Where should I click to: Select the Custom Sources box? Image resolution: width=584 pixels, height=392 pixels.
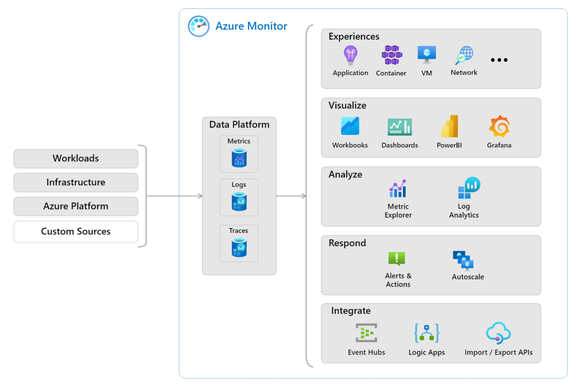76,232
